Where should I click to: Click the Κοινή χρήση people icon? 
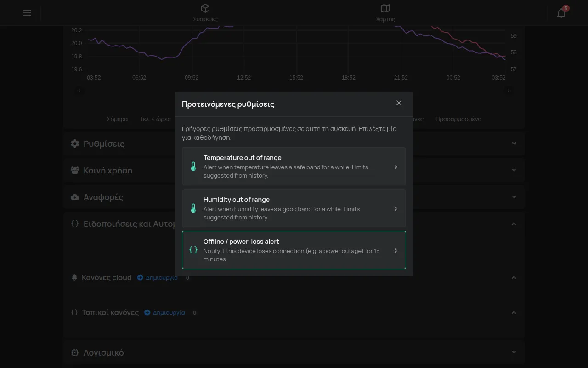click(75, 170)
